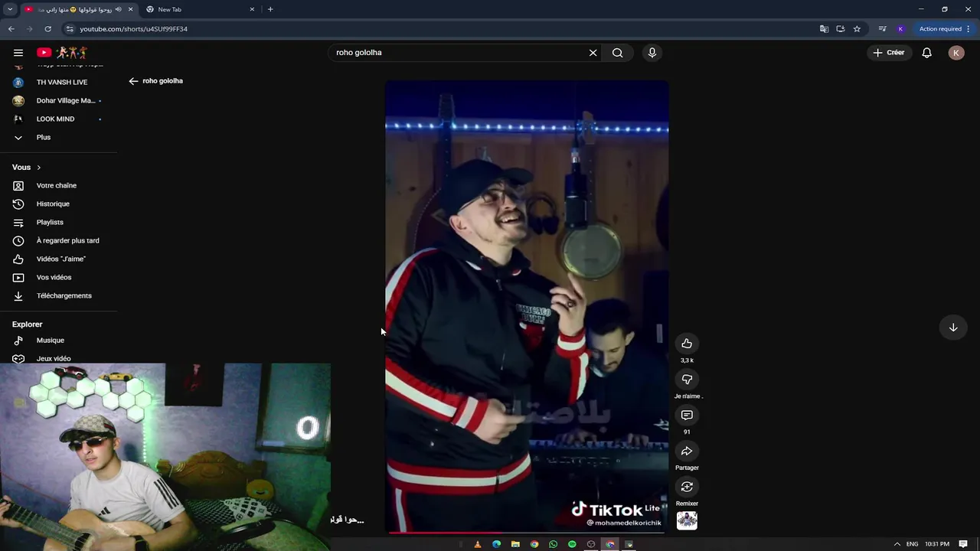Mute the audio on the YouTube tab
The image size is (980, 551).
(x=119, y=9)
